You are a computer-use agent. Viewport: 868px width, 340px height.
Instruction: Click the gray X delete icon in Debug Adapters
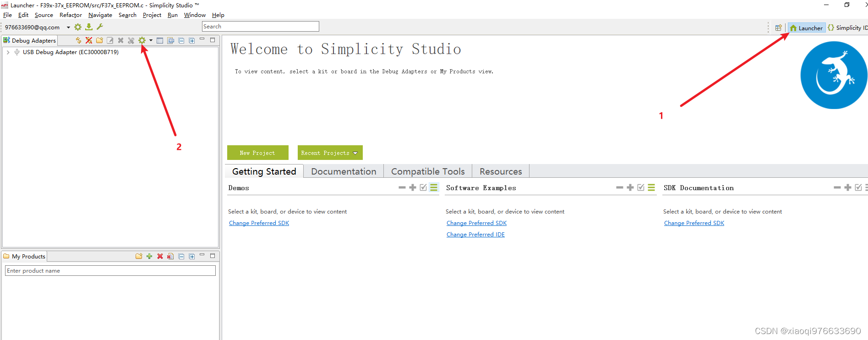(x=120, y=40)
